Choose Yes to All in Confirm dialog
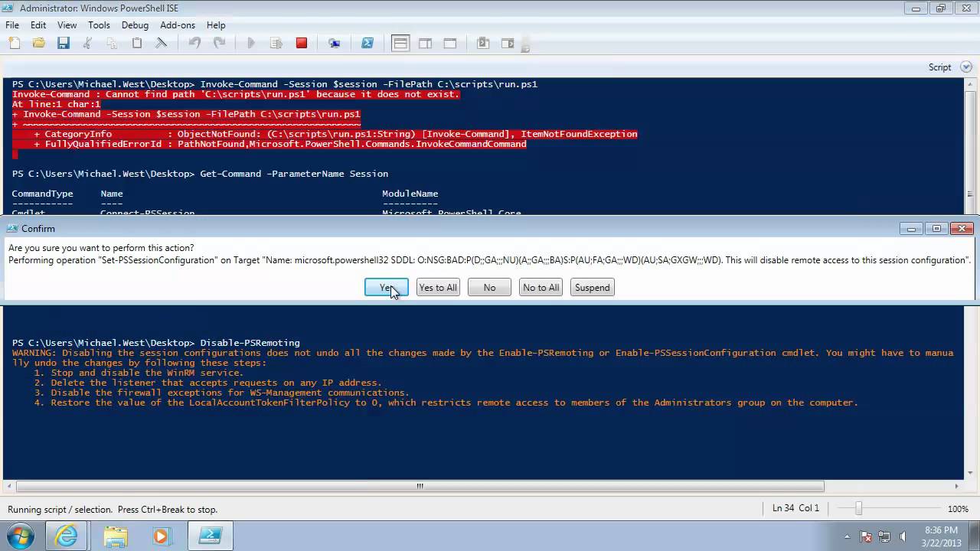Image resolution: width=980 pixels, height=551 pixels. pyautogui.click(x=438, y=288)
